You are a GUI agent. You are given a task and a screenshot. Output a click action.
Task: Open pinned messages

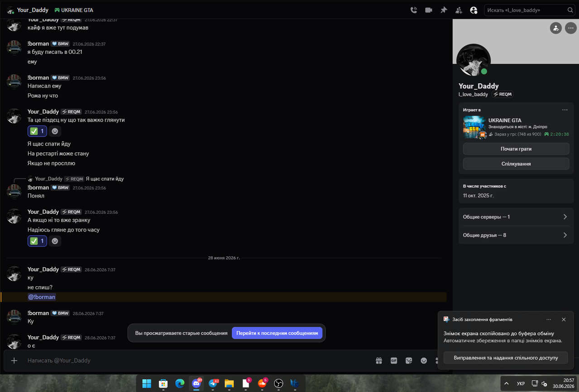click(x=444, y=10)
